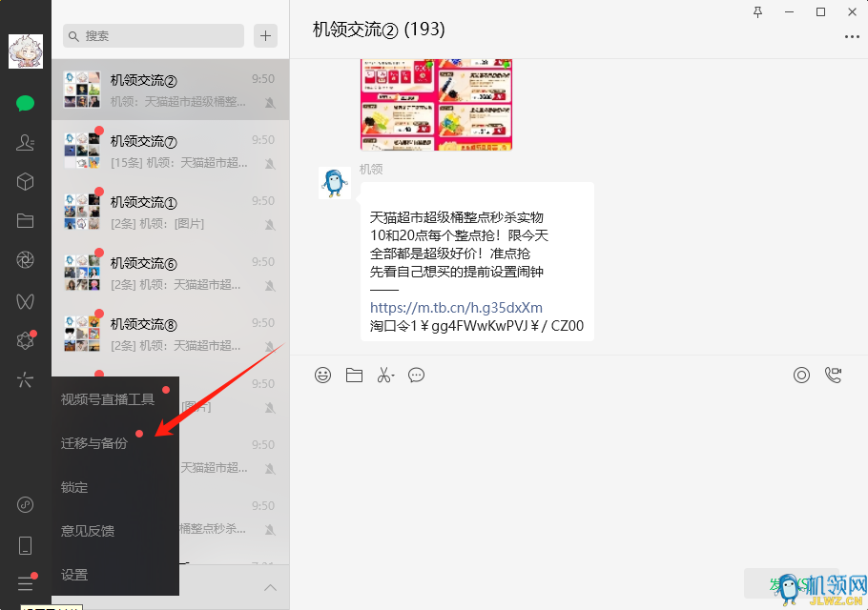This screenshot has width=868, height=610.
Task: Collapse the chat list using the bottom chevron
Action: coord(270,587)
